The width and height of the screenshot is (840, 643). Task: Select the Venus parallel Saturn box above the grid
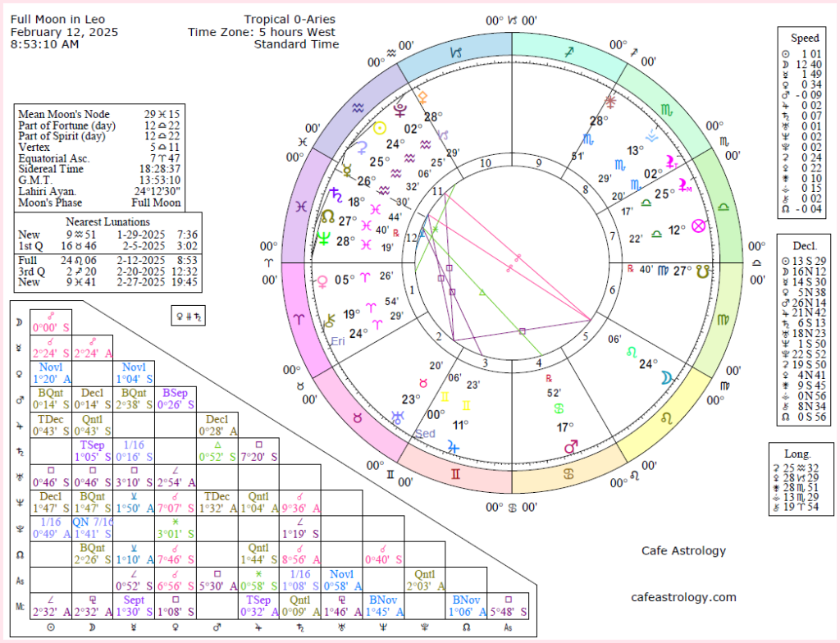(188, 315)
